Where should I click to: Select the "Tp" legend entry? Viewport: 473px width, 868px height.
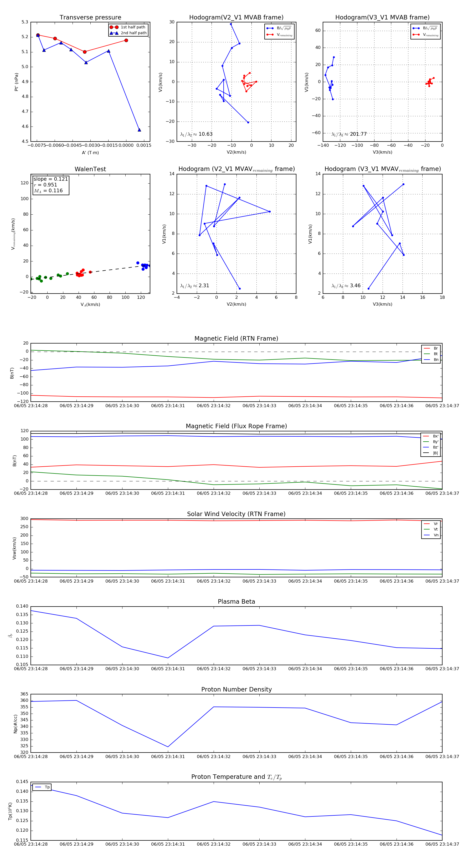(42, 787)
